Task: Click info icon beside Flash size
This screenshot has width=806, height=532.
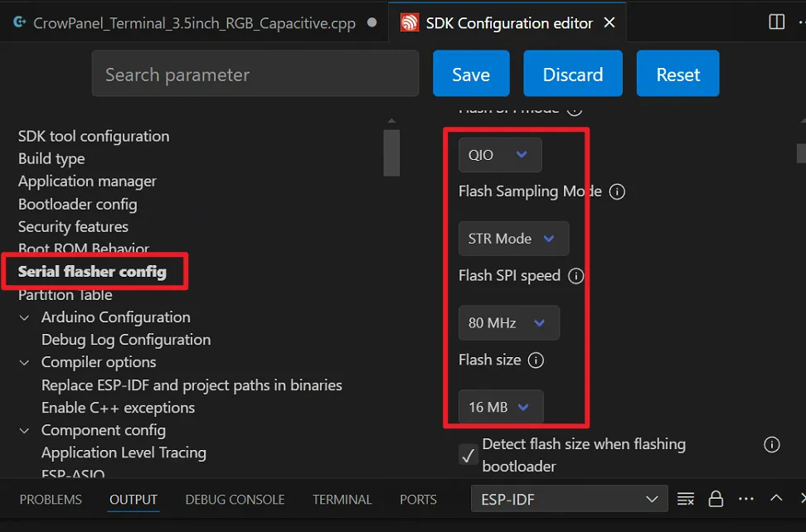Action: coord(537,360)
